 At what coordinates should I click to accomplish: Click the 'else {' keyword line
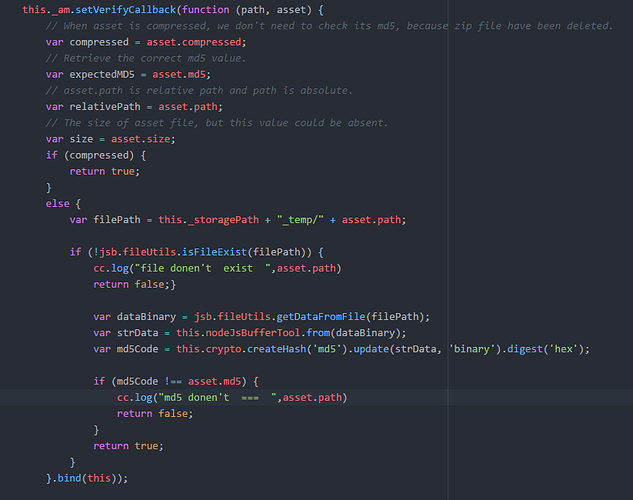(63, 203)
